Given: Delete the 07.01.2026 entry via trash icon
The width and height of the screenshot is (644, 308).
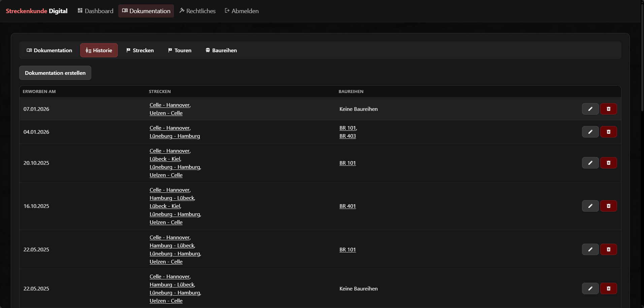Looking at the screenshot, I should pos(608,109).
